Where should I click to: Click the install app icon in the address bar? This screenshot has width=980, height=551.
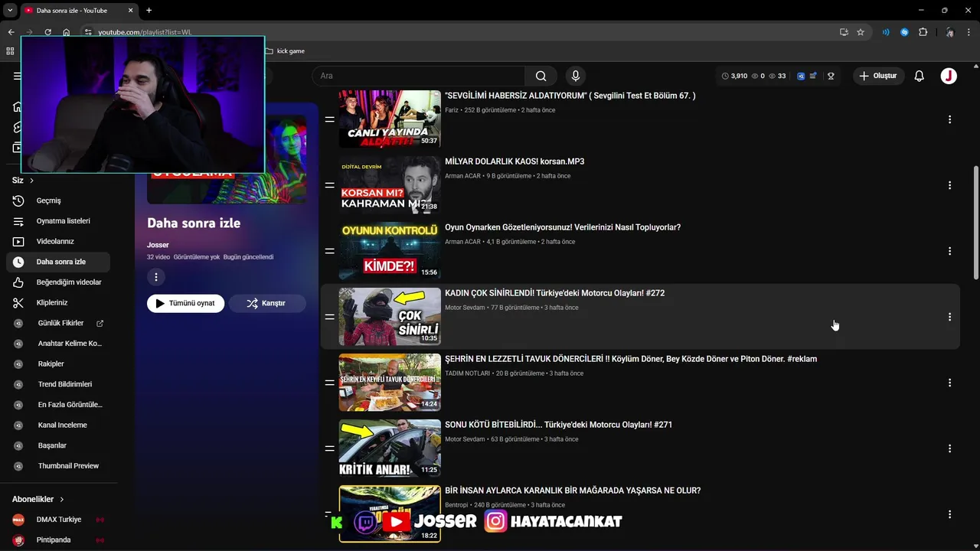tap(844, 32)
